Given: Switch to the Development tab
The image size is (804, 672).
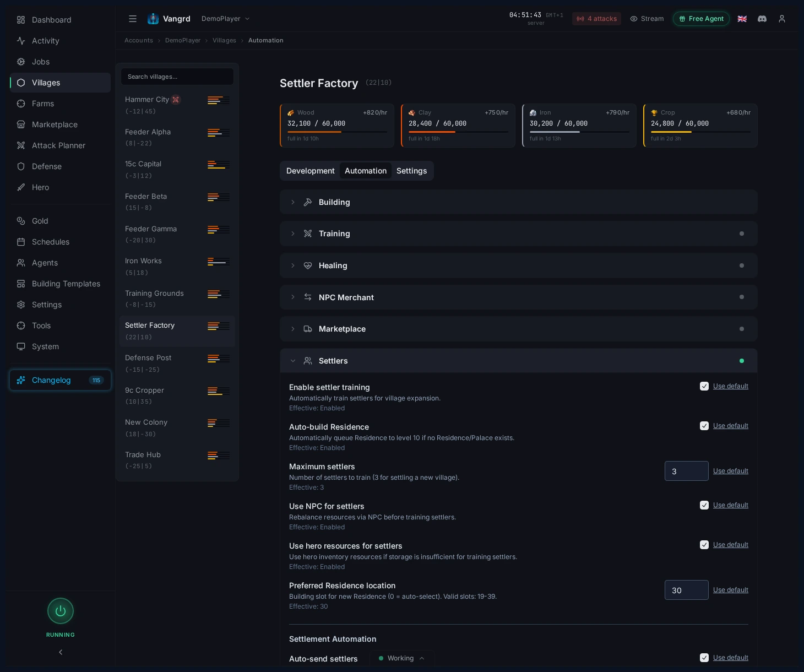Looking at the screenshot, I should coord(311,171).
